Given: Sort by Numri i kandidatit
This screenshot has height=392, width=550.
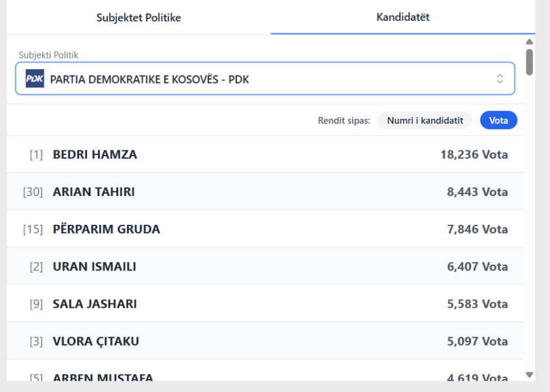Looking at the screenshot, I should point(425,120).
